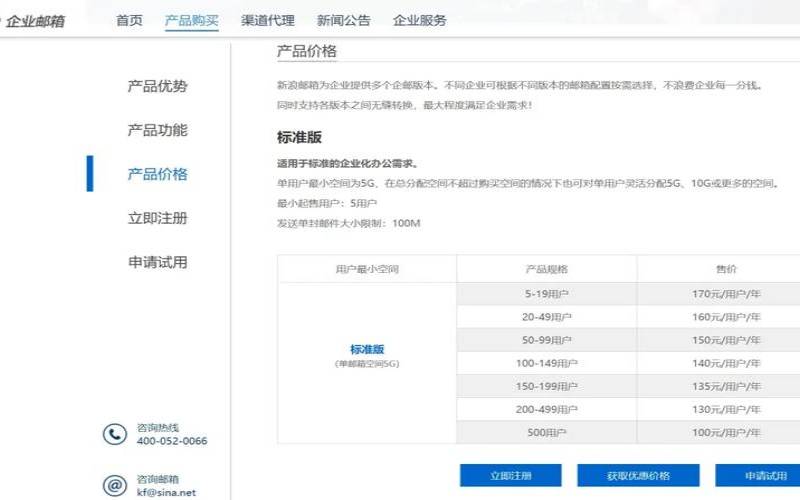The height and width of the screenshot is (500, 800).
Task: Open 产品功能 in the sidebar
Action: coord(158,130)
